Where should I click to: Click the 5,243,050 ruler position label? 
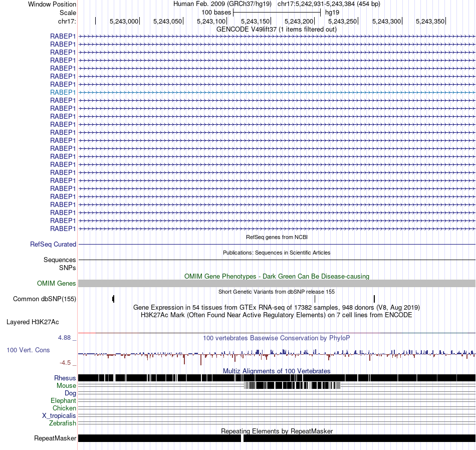tap(167, 21)
